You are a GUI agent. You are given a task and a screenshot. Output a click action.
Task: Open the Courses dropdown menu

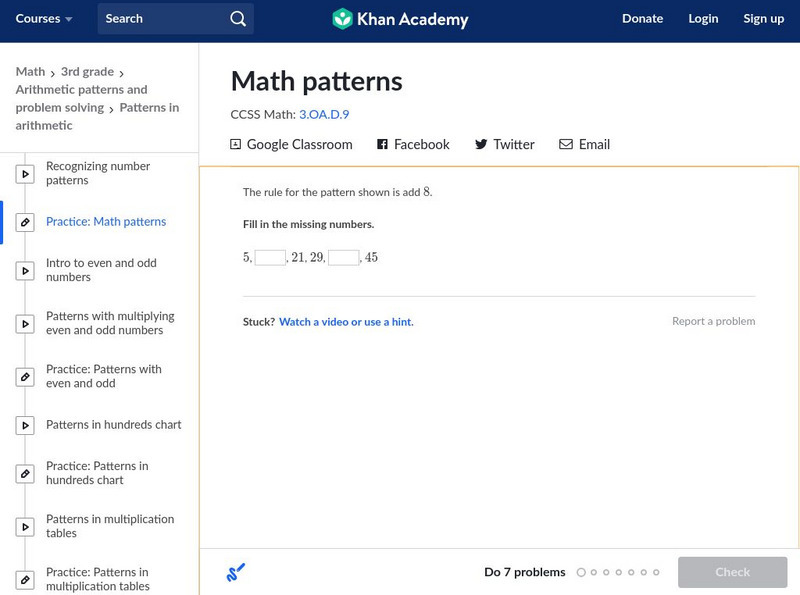click(44, 19)
